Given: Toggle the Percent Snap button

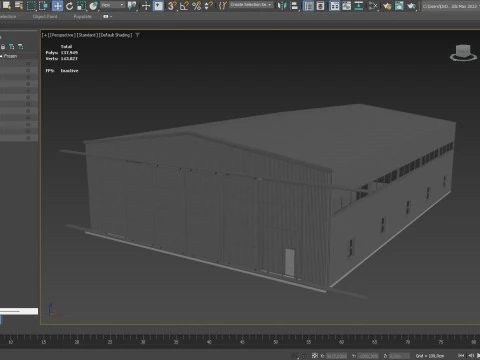Looking at the screenshot, I should pyautogui.click(x=197, y=6).
